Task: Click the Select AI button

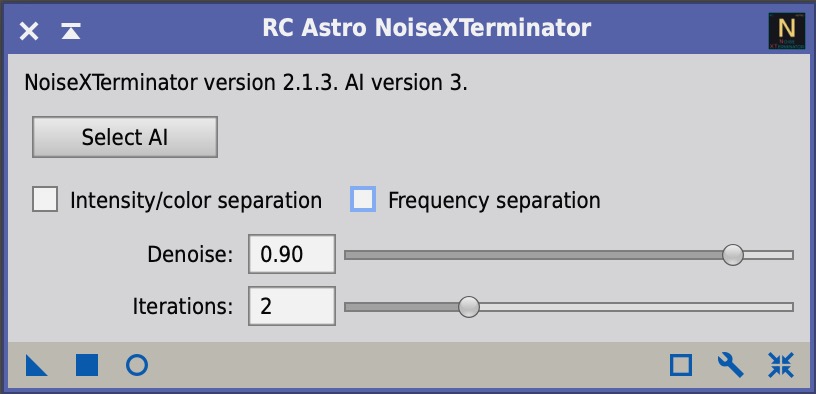Action: (125, 137)
